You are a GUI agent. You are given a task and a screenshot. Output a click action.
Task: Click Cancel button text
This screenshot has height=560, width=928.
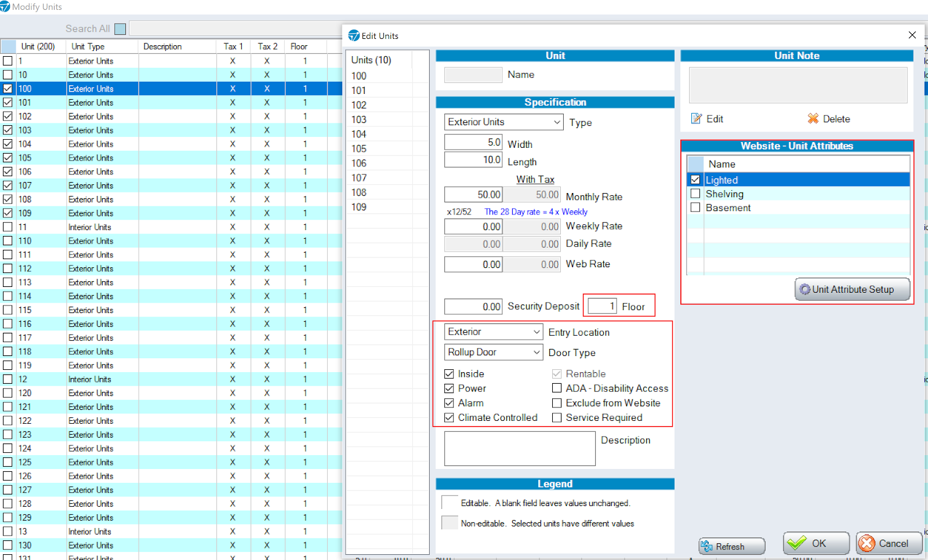tap(893, 544)
